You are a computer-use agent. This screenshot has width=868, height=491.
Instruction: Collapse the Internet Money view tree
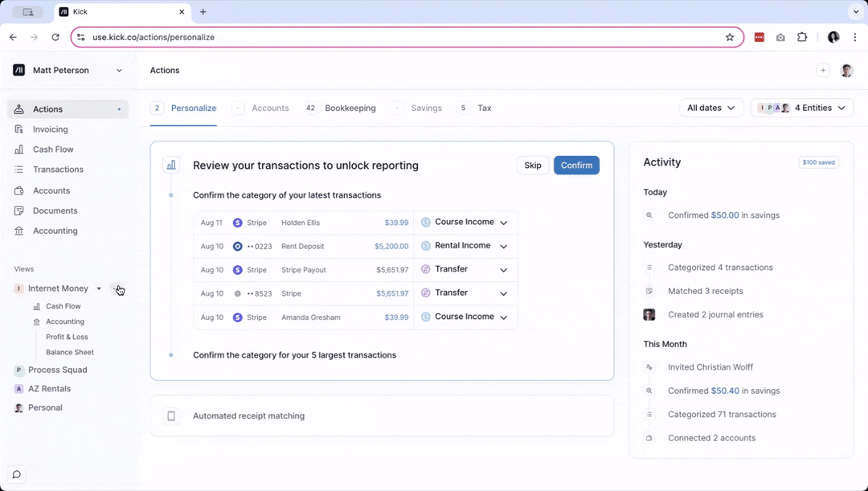(x=99, y=288)
